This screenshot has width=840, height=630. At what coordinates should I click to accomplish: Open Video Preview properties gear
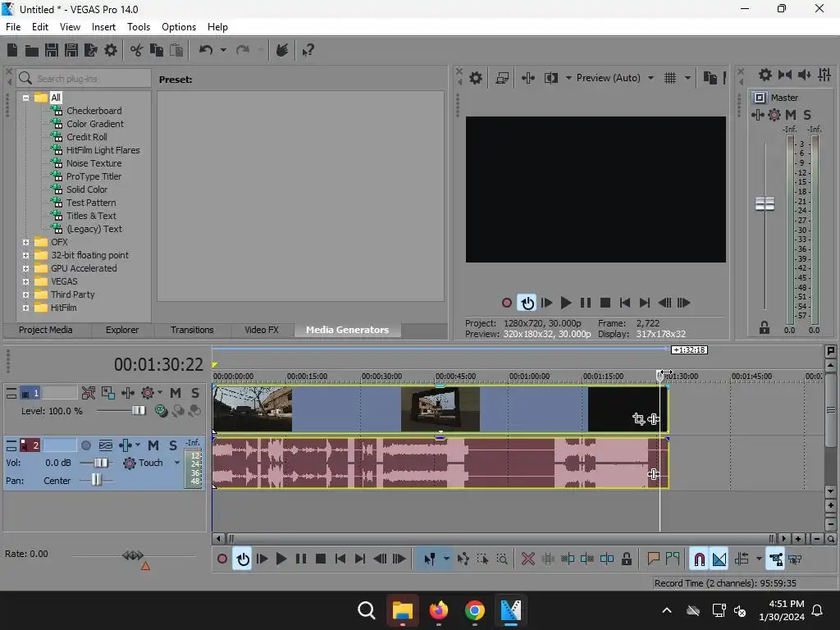coord(476,78)
